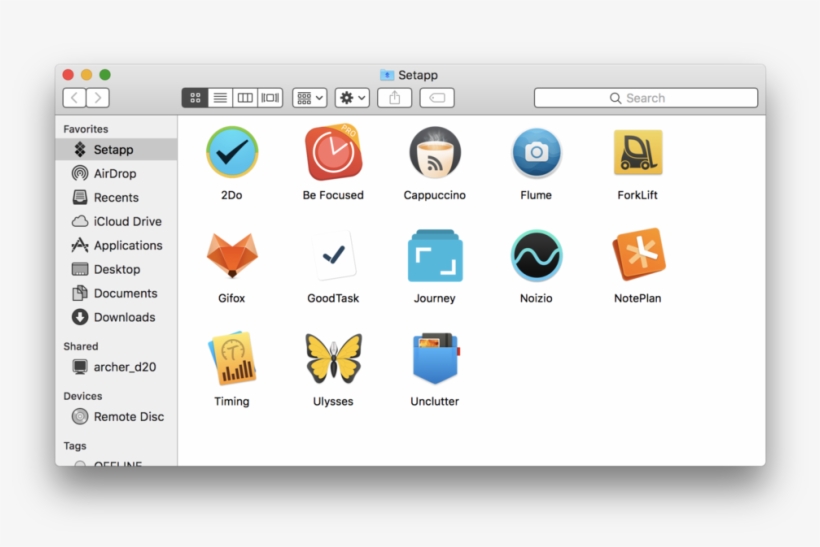Select the Gifox fox icon
This screenshot has width=820, height=547.
click(x=232, y=255)
